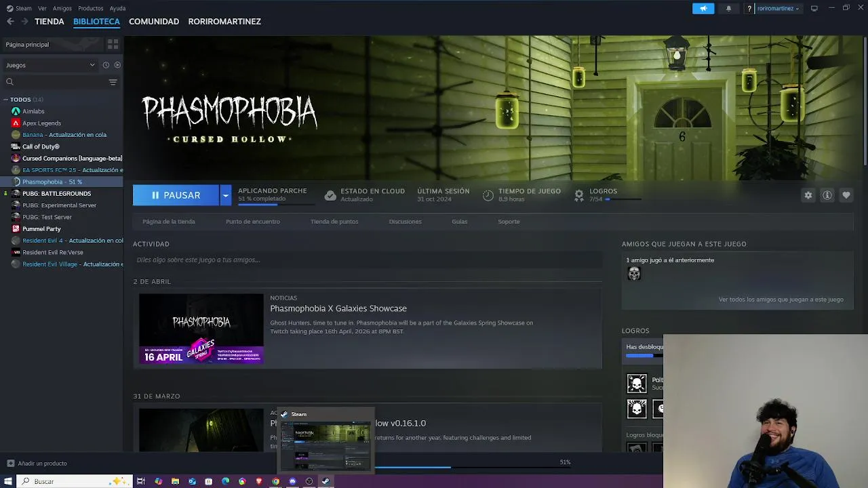View notifications bell icon
Image resolution: width=868 pixels, height=488 pixels.
729,8
